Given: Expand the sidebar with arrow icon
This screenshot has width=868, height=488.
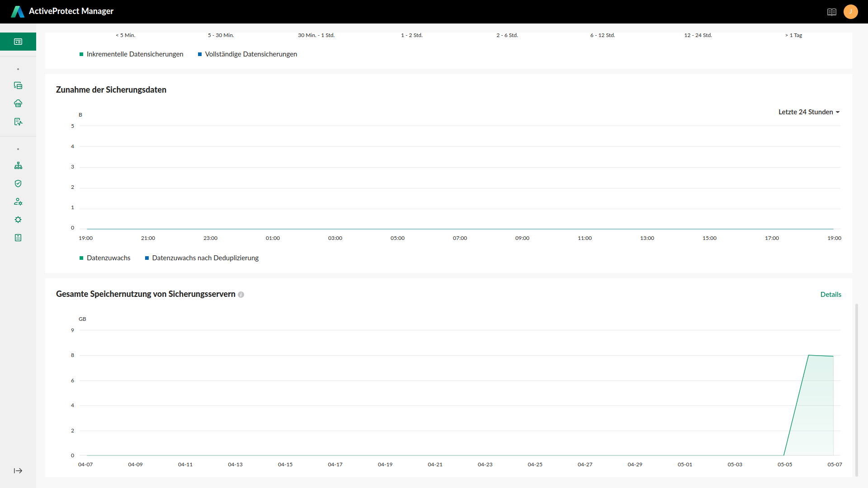Looking at the screenshot, I should point(18,471).
